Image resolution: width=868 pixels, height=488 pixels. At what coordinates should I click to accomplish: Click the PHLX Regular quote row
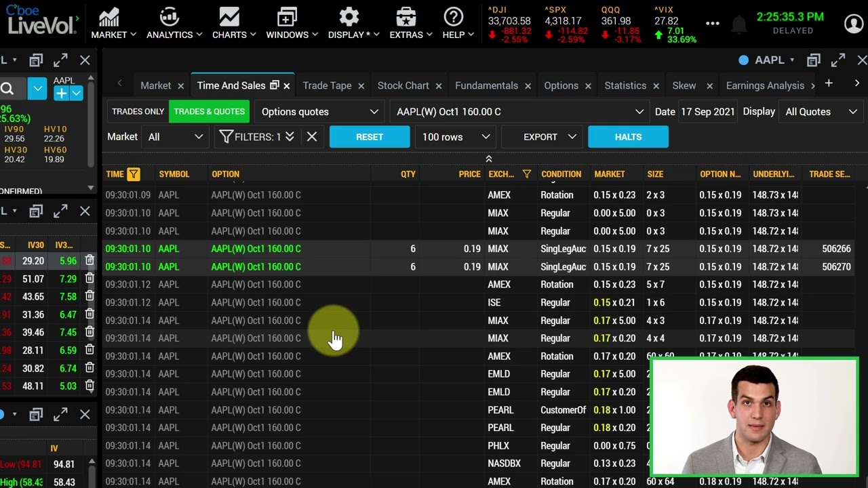point(376,446)
